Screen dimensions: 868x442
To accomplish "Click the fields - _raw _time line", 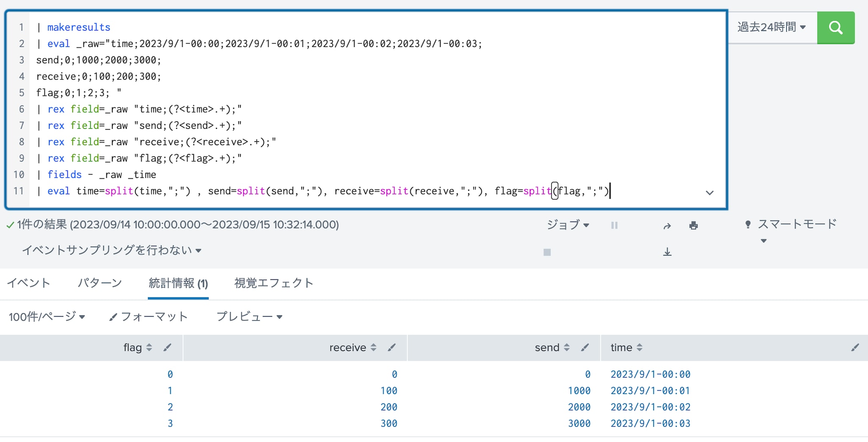I will point(97,175).
